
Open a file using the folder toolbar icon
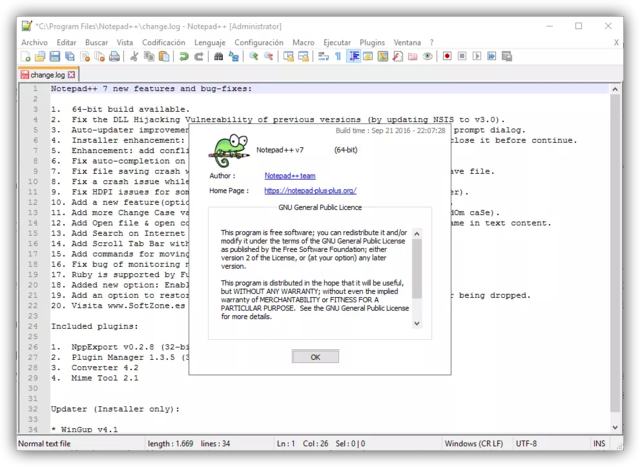(x=40, y=56)
